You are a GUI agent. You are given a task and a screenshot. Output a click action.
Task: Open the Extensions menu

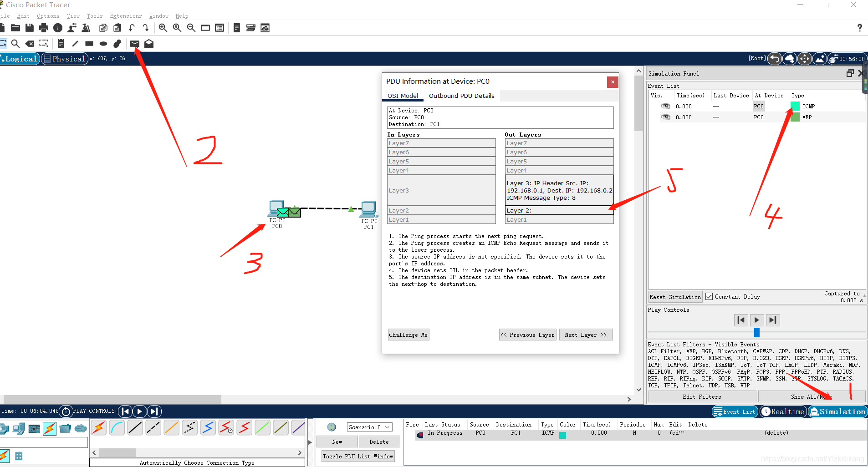point(126,16)
